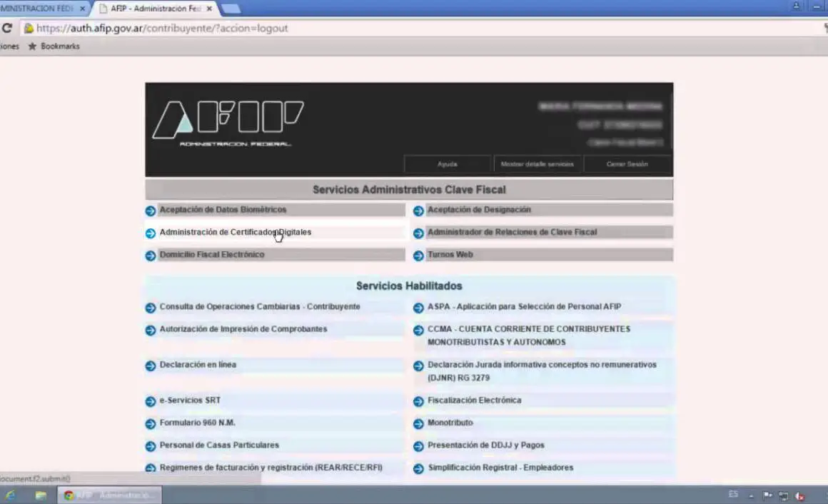The image size is (828, 504).
Task: Open the e-Servicios SRT link
Action: 190,400
